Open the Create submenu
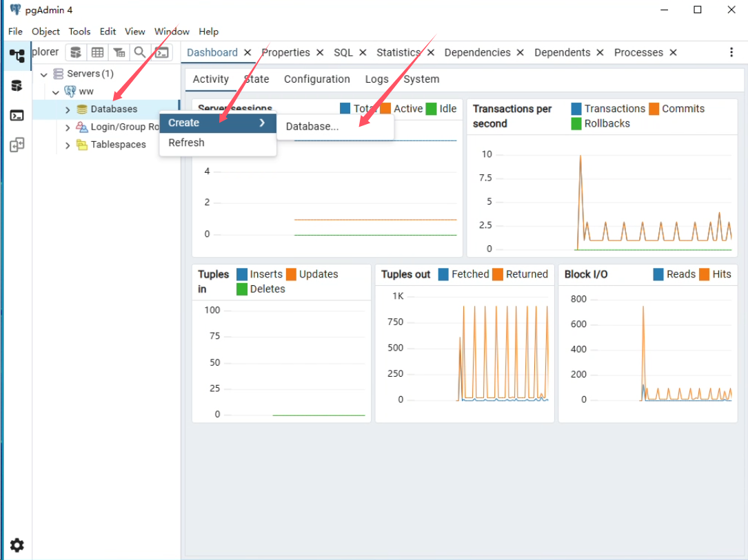Screen dimensions: 748x560 pyautogui.click(x=218, y=123)
